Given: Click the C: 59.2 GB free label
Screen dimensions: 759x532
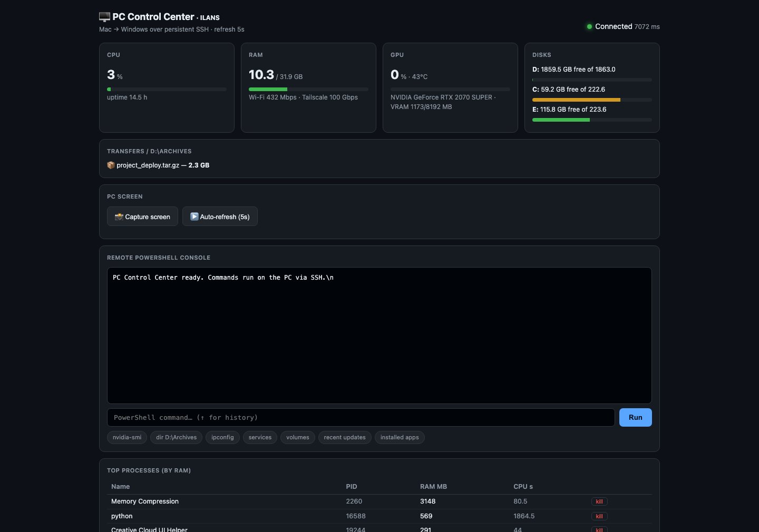Looking at the screenshot, I should (x=569, y=90).
